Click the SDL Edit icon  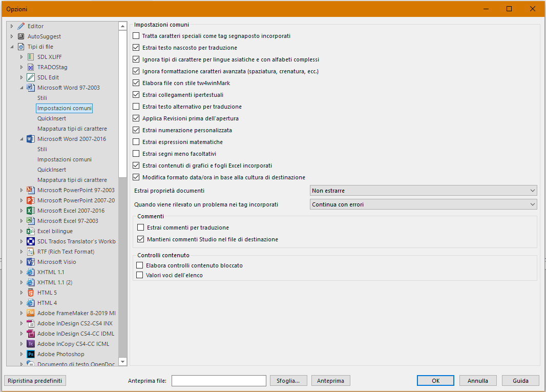(31, 77)
